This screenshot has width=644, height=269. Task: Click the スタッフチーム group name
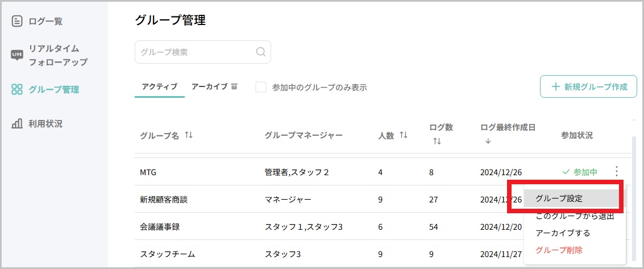[x=168, y=254]
